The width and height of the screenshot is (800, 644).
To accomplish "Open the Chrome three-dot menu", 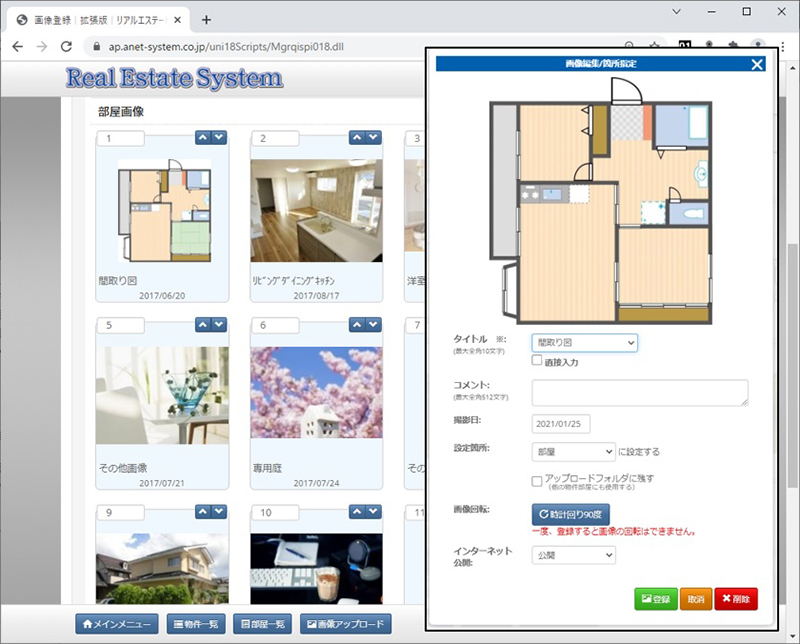I will [x=783, y=46].
